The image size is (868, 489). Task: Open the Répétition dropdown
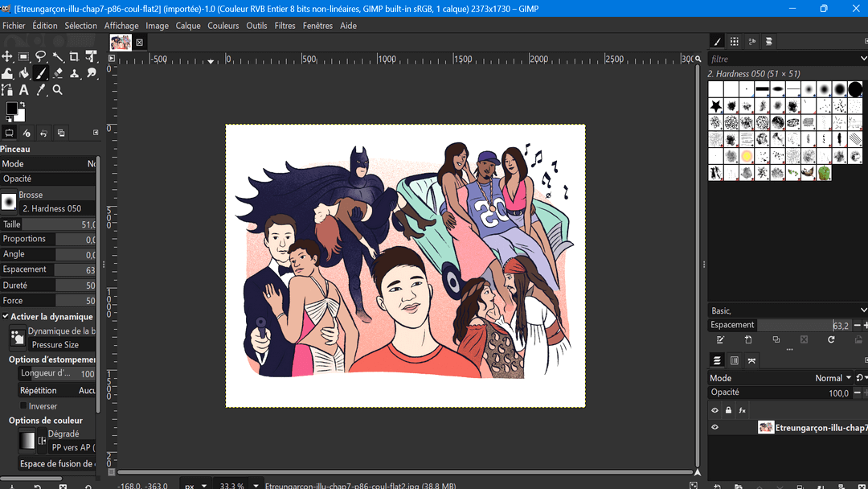pos(56,390)
